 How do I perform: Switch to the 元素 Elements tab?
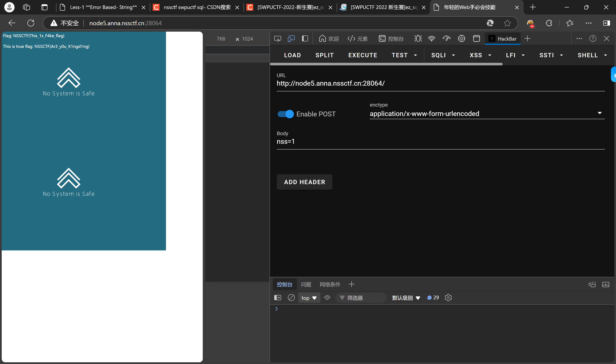(357, 38)
